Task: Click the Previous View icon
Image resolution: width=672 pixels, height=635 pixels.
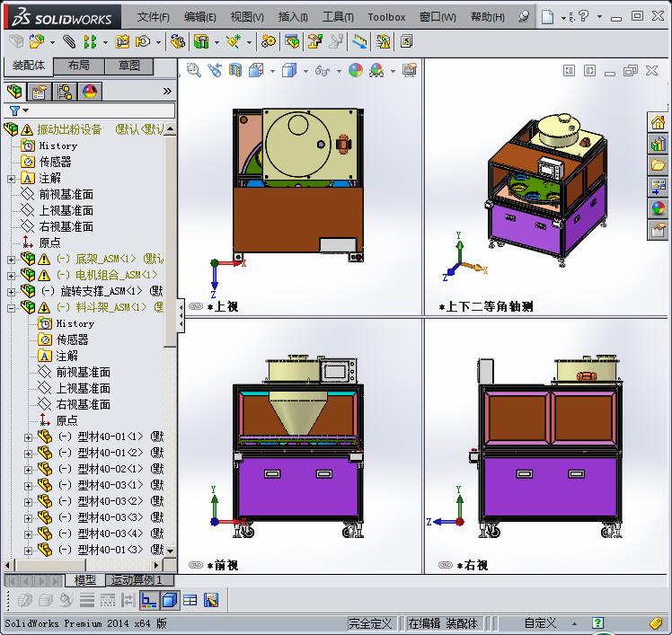Action: [x=215, y=70]
